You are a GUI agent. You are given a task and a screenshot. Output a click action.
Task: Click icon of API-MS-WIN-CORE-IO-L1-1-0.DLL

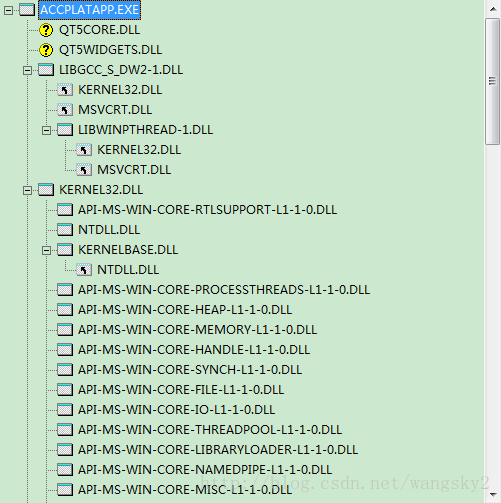(65, 410)
